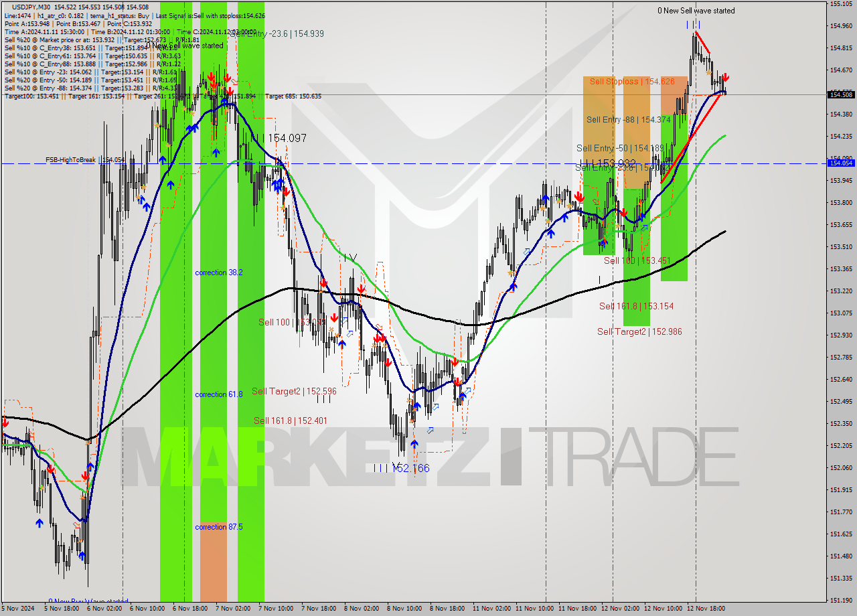
Task: Click the 154.960 price axis label
Action: pos(841,26)
